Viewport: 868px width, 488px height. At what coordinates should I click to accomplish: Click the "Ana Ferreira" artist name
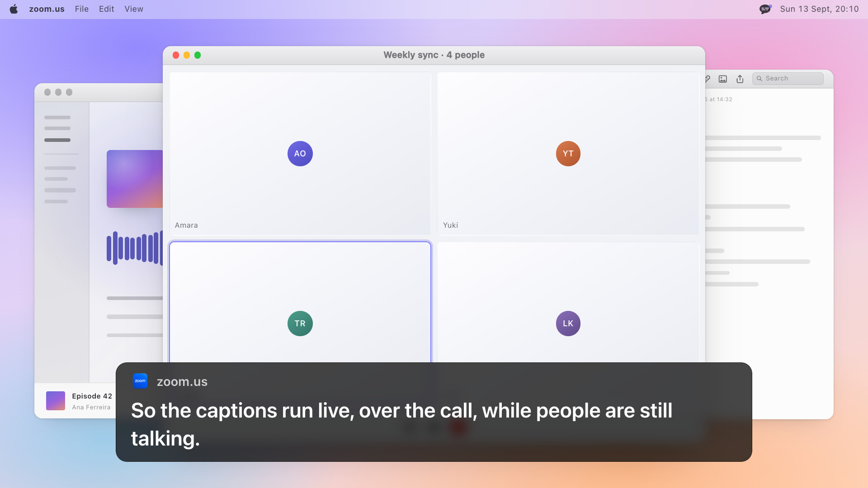(91, 407)
